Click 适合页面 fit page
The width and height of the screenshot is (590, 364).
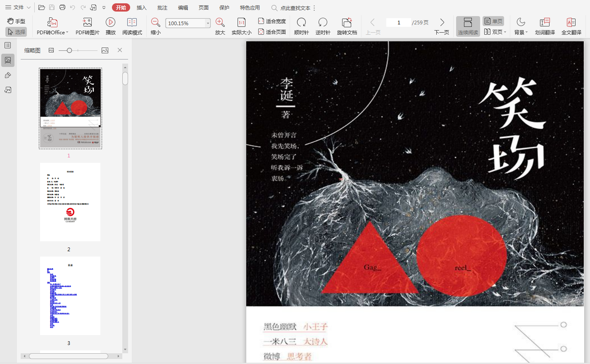(x=272, y=32)
